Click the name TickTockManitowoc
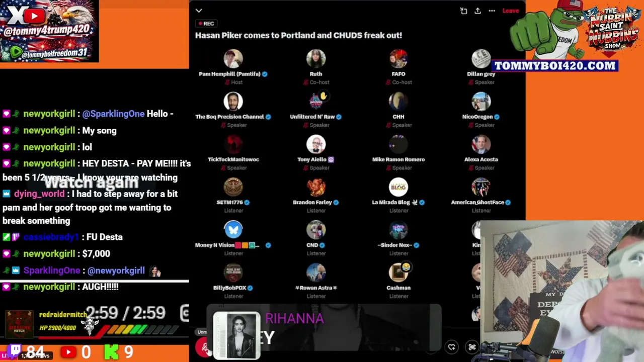 (233, 159)
